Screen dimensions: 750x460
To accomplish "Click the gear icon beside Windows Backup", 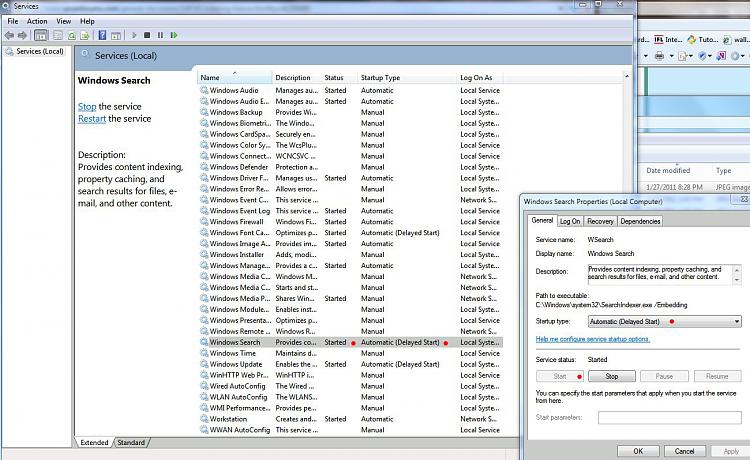I will tap(204, 112).
